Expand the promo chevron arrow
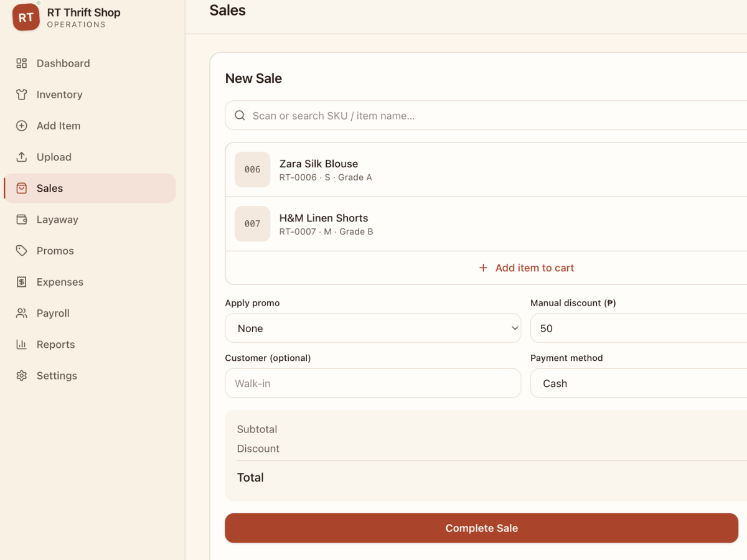The image size is (747, 560). 515,328
